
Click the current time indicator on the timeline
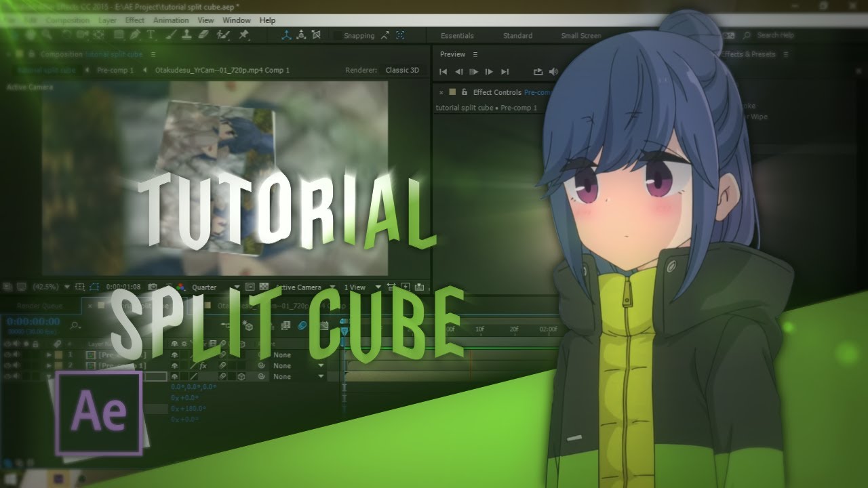[x=344, y=330]
